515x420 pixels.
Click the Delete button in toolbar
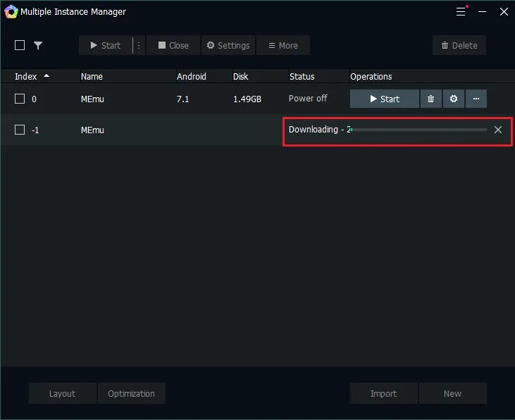(x=459, y=45)
